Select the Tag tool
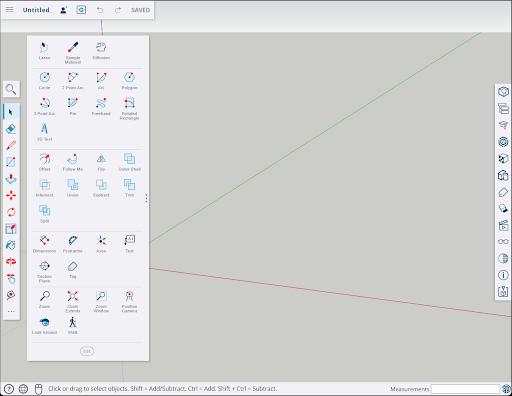Screen dimensions: 512x396 tap(73, 270)
